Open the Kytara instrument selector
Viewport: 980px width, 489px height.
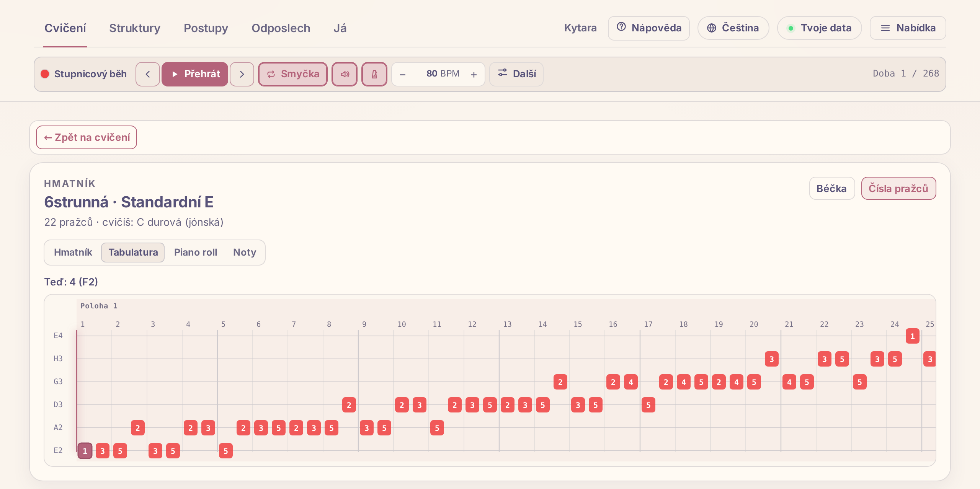580,28
